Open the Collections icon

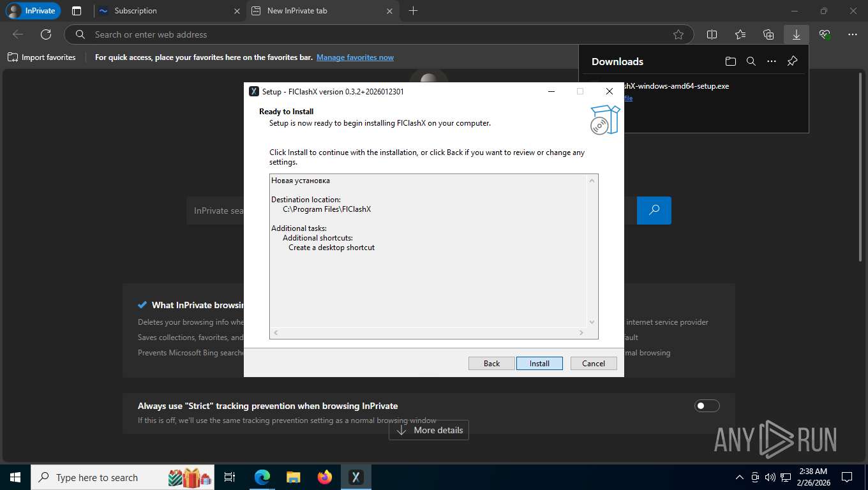tap(768, 34)
